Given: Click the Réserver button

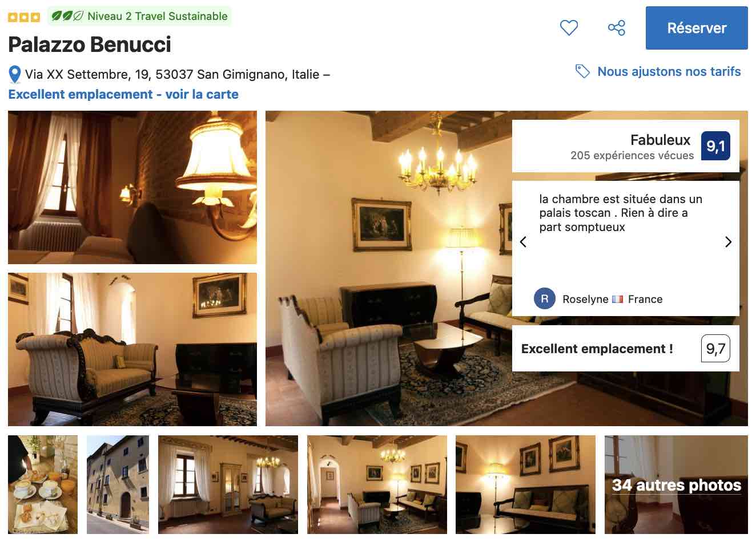Looking at the screenshot, I should click(x=697, y=28).
